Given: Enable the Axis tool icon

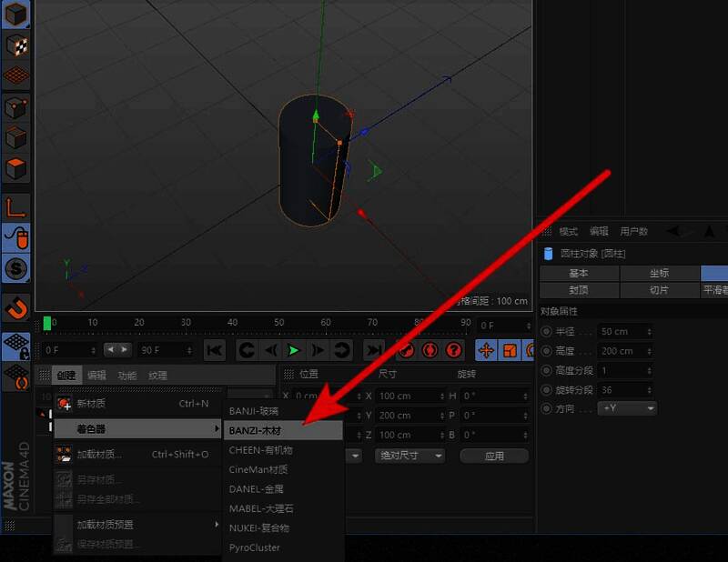Looking at the screenshot, I should (x=16, y=207).
